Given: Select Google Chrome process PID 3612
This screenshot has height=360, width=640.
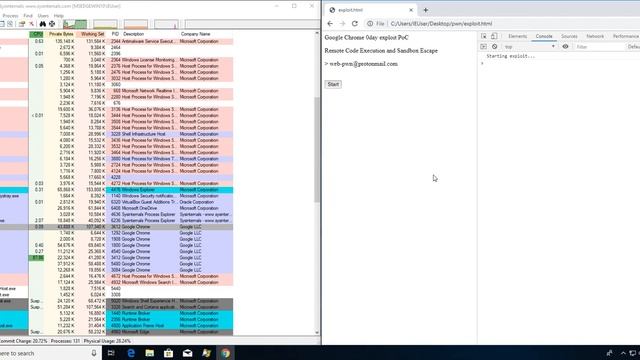Looking at the screenshot, I should [x=116, y=227].
